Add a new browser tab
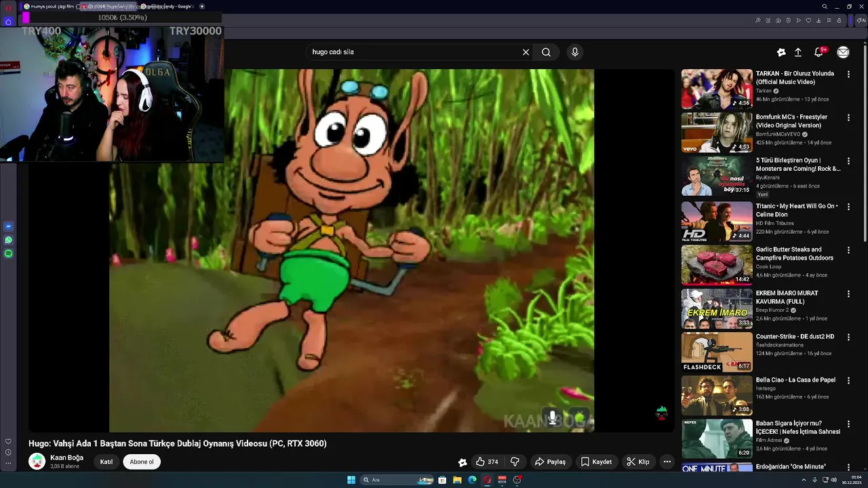Image resolution: width=868 pixels, height=488 pixels. [x=201, y=6]
